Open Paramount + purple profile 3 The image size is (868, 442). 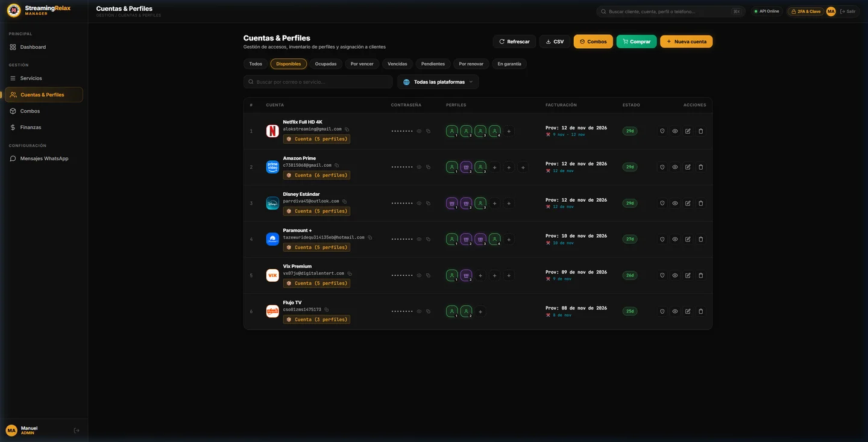coord(480,240)
